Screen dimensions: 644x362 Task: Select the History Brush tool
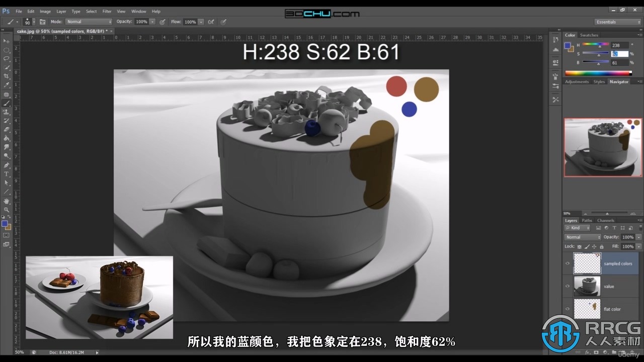pos(7,121)
